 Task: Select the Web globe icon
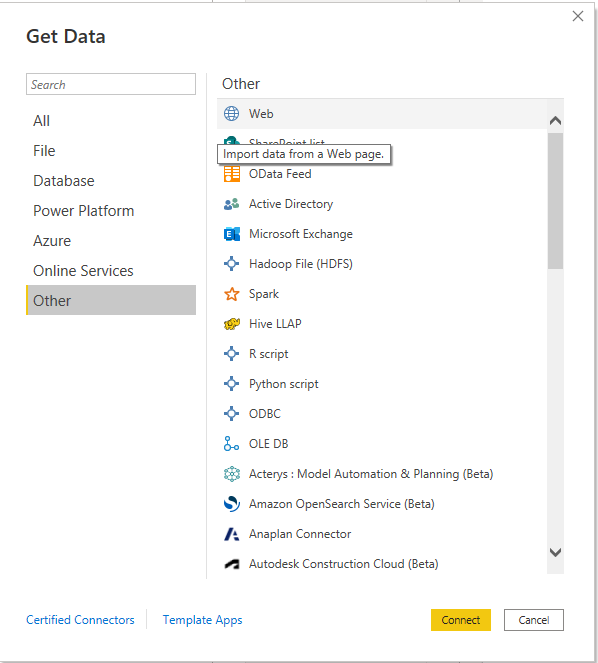click(231, 114)
